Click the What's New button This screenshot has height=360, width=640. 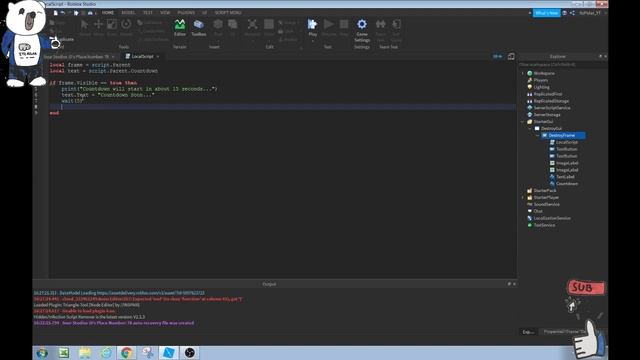[546, 13]
